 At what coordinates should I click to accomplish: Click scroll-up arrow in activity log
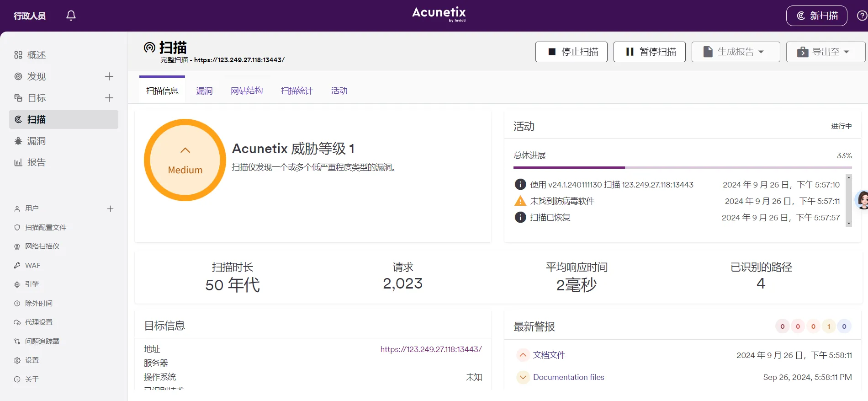click(x=849, y=177)
